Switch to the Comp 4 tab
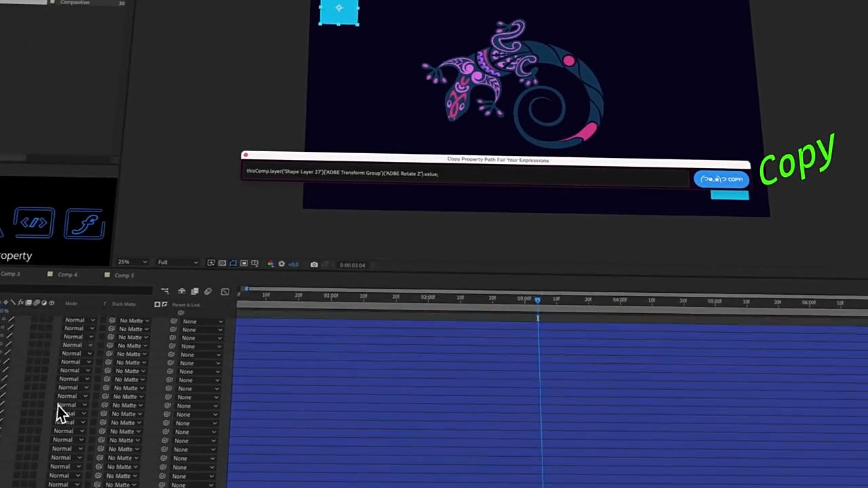868x488 pixels. click(x=67, y=274)
